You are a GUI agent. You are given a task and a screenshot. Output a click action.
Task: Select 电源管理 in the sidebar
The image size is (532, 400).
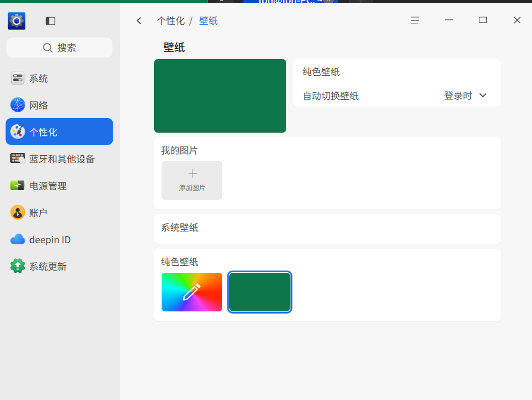click(x=60, y=186)
